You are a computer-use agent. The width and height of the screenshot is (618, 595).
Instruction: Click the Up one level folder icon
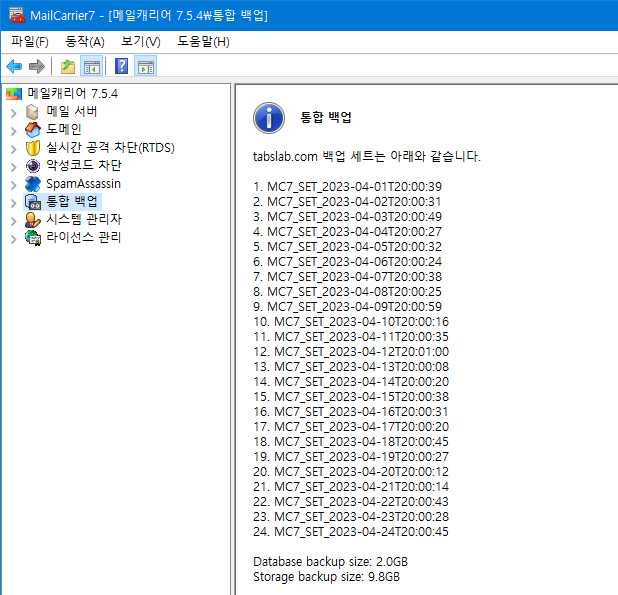[x=67, y=67]
